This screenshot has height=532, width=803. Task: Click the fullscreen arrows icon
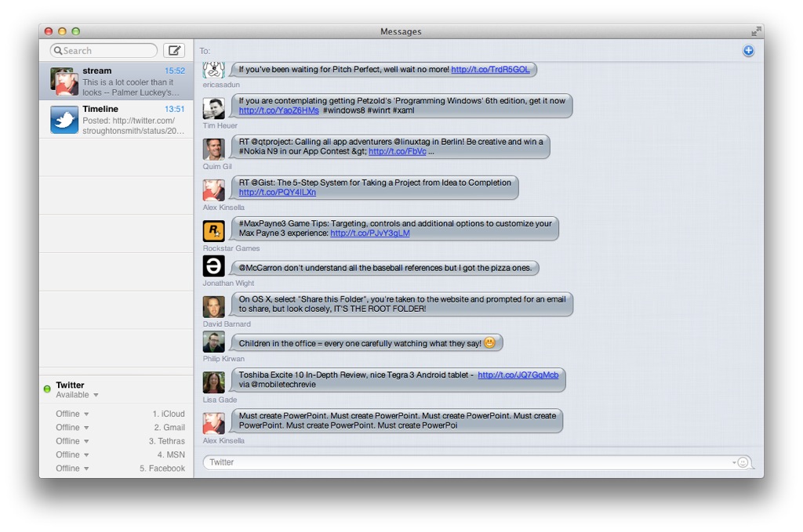pos(756,31)
